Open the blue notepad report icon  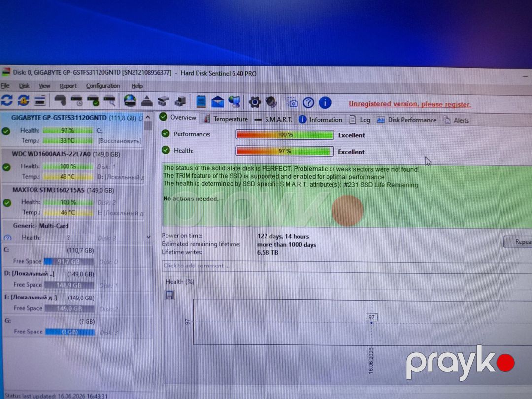(x=201, y=101)
